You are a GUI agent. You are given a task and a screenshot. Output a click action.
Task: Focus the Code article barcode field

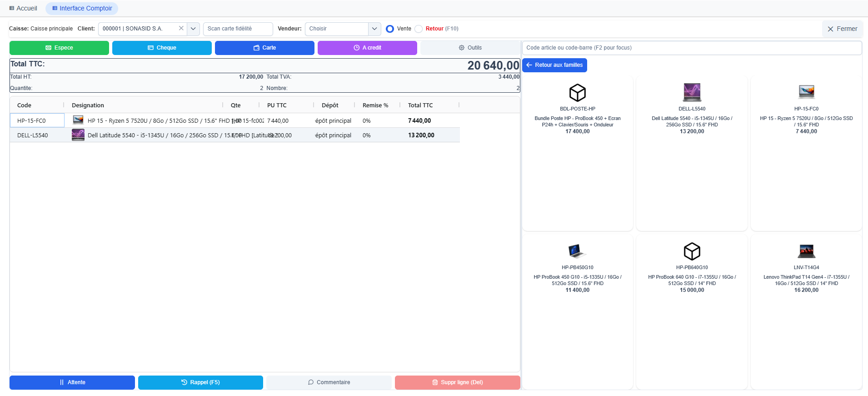click(692, 48)
